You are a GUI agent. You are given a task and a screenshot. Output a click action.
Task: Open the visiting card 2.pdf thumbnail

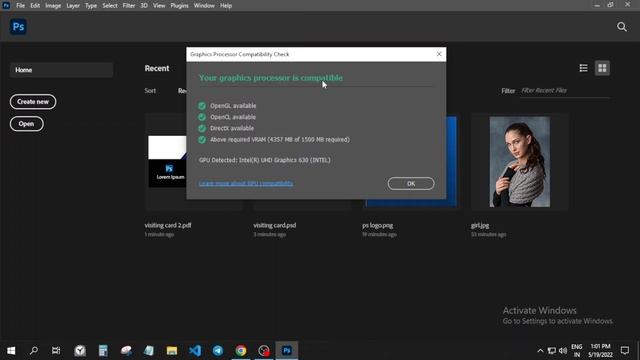pos(167,162)
